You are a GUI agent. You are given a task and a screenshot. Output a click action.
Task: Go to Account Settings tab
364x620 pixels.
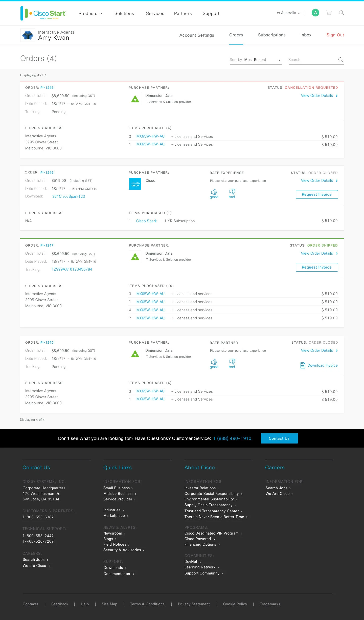[x=197, y=35]
